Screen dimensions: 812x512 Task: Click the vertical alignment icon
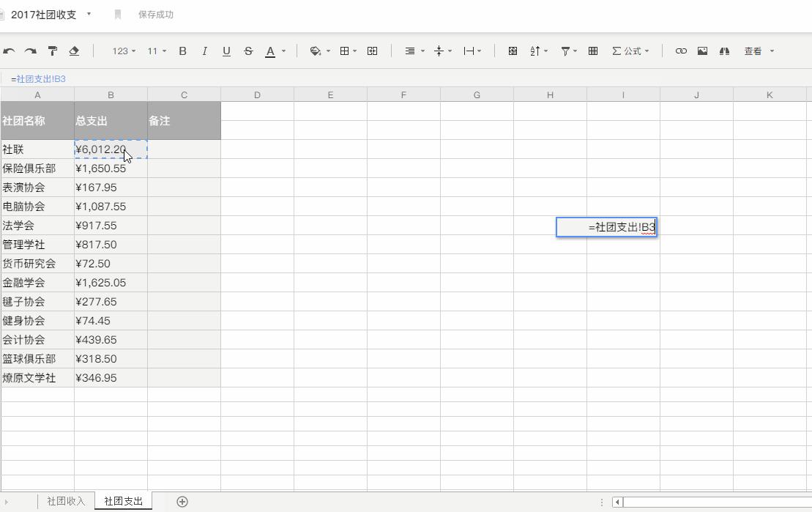(439, 51)
